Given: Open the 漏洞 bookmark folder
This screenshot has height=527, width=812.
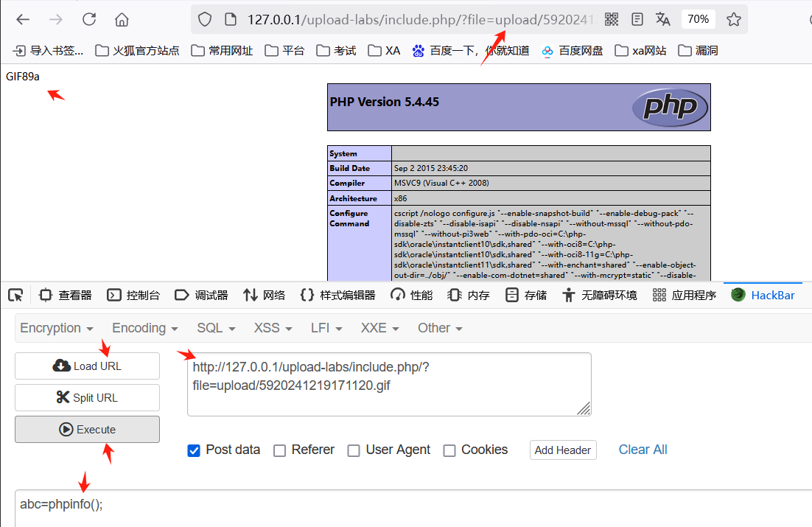Looking at the screenshot, I should pos(698,51).
